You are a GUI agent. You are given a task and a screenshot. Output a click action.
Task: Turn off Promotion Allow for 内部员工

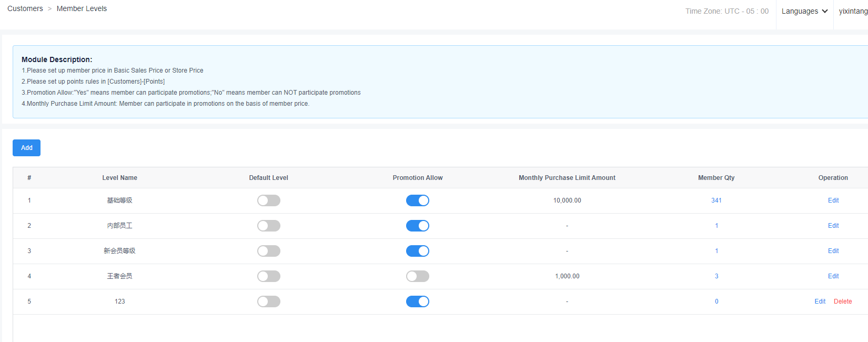(417, 226)
